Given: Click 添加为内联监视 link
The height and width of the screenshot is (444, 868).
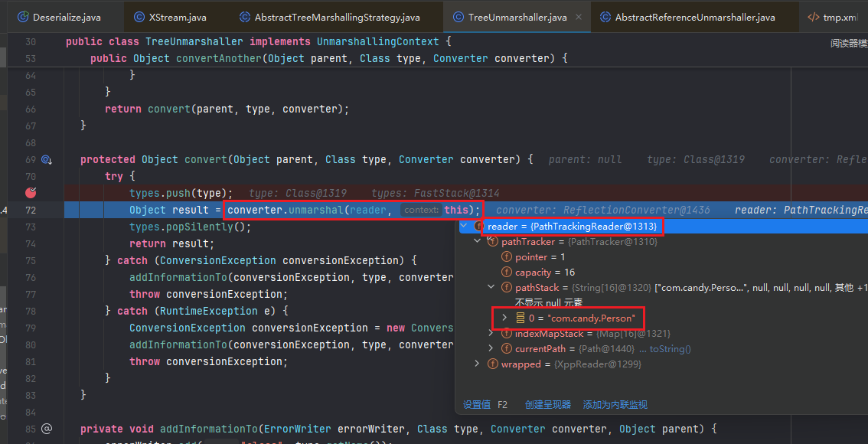Looking at the screenshot, I should (x=615, y=405).
